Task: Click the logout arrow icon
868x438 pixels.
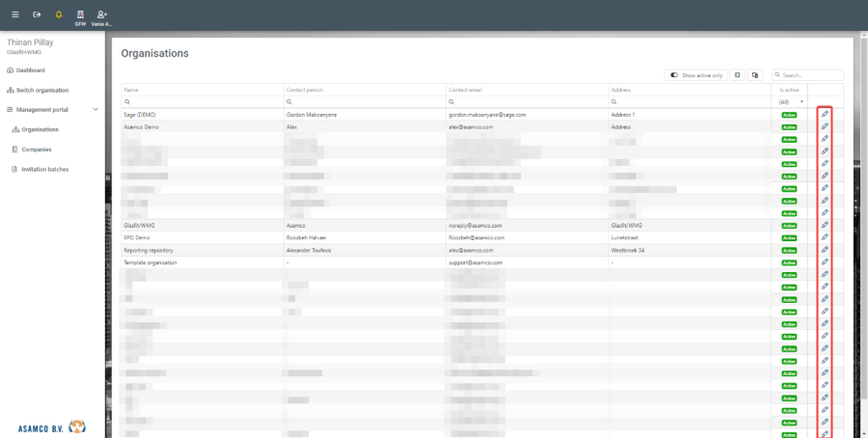Action: (x=37, y=14)
